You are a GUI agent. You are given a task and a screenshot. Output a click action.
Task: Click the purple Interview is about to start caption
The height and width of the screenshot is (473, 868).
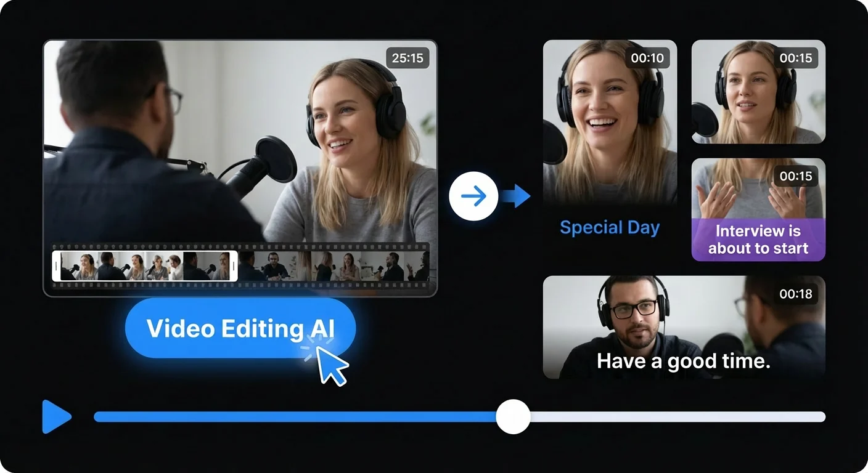758,240
